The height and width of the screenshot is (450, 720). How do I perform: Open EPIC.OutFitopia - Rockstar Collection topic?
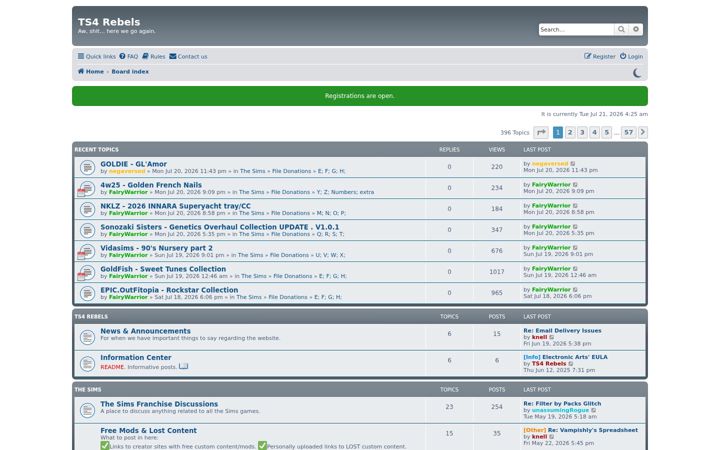[169, 290]
